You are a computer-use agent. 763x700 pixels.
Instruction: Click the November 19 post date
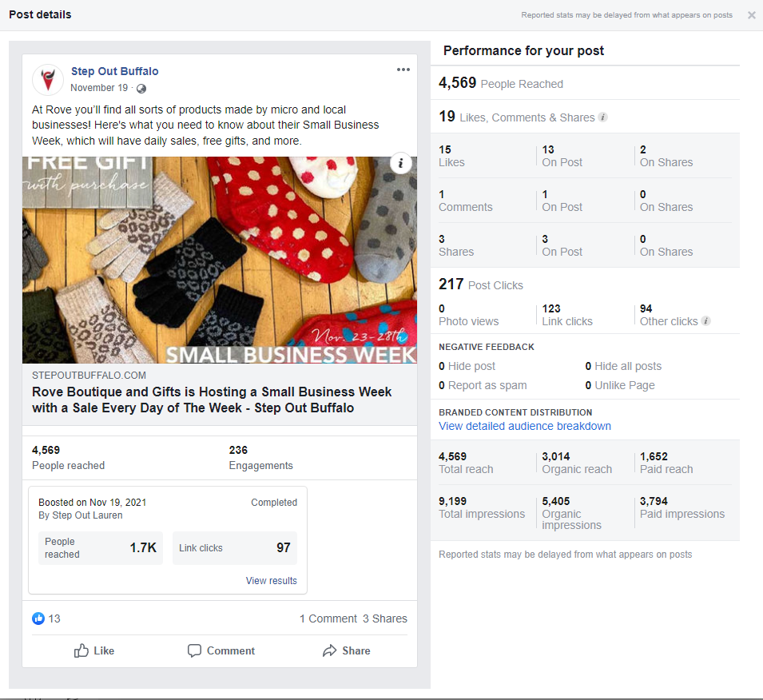99,88
